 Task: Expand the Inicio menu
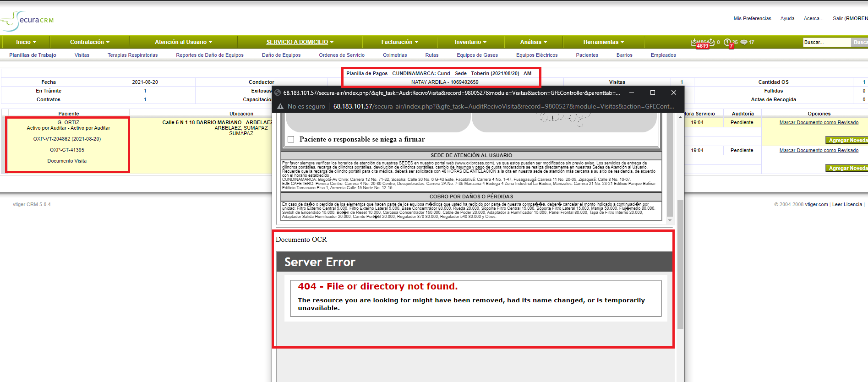click(26, 42)
